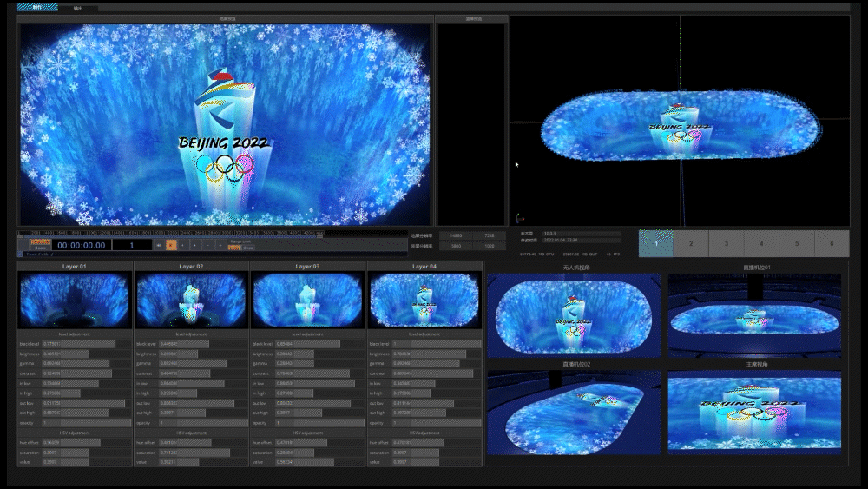Adjust Layer 04 brightness slider
Screen dimensions: 868x489
[x=437, y=354]
